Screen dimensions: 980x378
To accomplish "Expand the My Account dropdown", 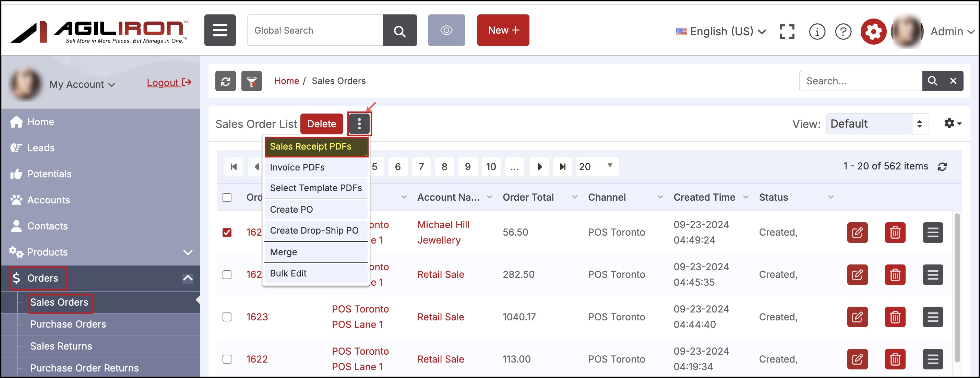I will point(82,84).
